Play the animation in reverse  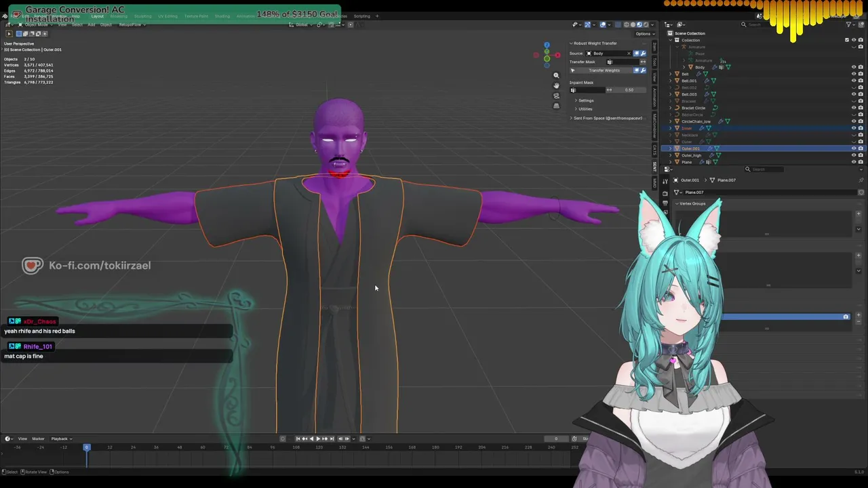click(311, 439)
